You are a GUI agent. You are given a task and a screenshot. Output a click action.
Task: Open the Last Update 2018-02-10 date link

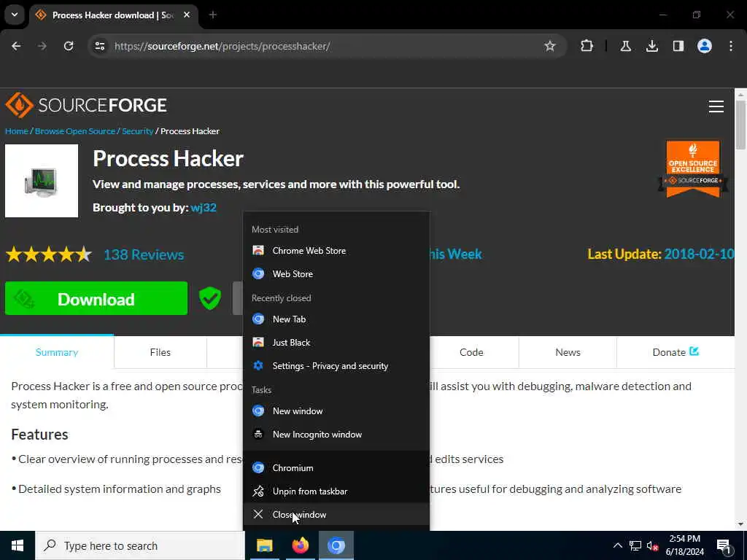(x=698, y=254)
